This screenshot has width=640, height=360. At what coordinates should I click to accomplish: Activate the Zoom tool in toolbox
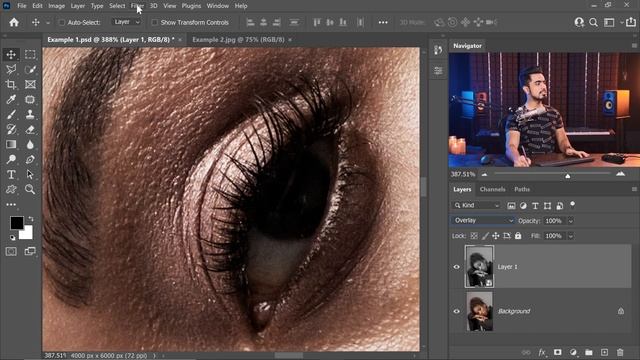[30, 189]
